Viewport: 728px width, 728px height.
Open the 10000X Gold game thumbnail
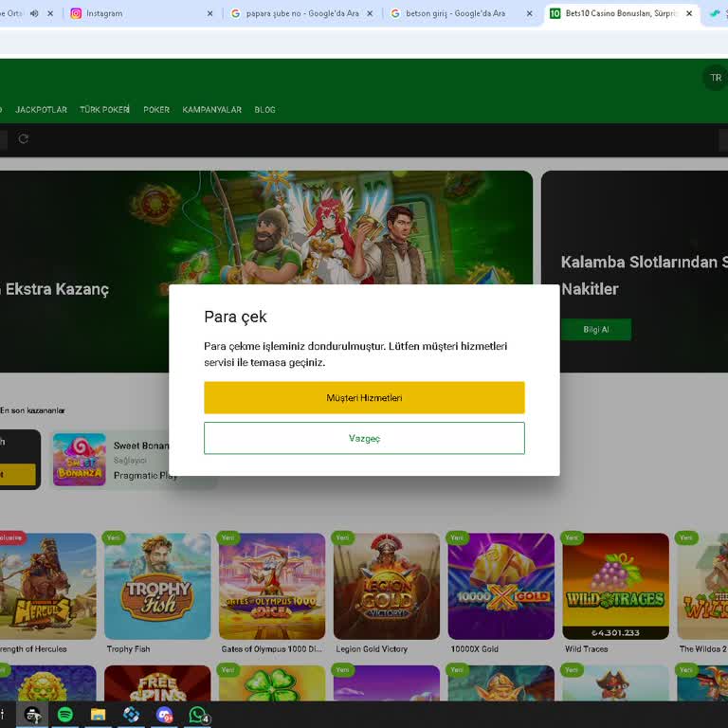(x=500, y=586)
